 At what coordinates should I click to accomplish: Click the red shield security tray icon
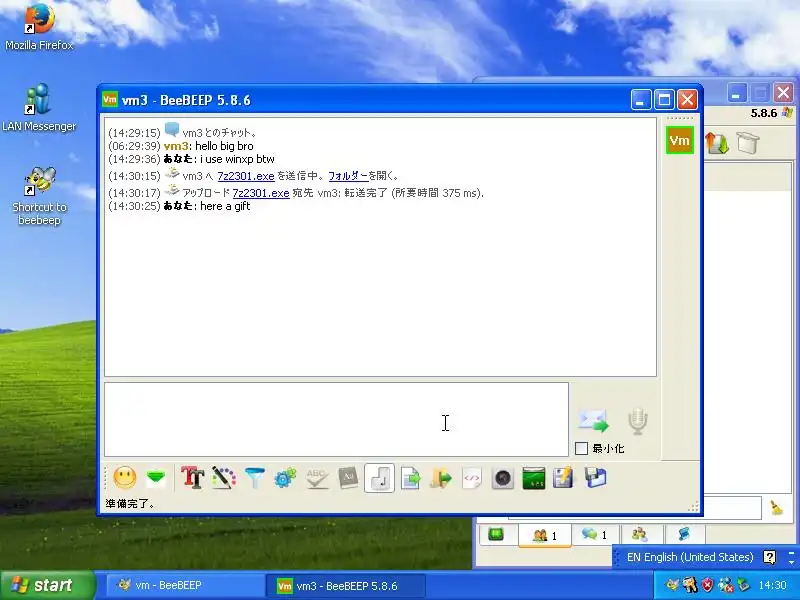click(707, 585)
